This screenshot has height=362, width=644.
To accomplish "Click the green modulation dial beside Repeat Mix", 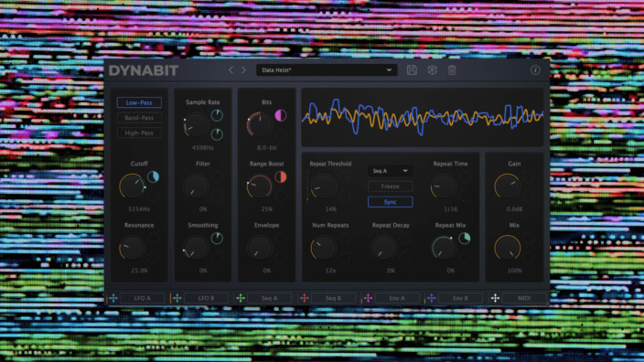I will click(465, 238).
